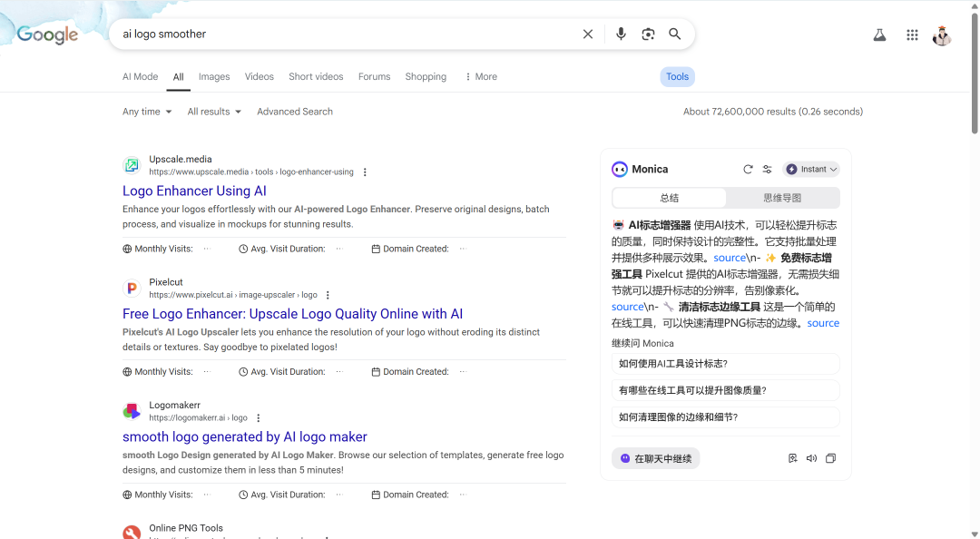Ask Monica 有哪些在线工具可以提升图像质量?
Screen dimensions: 980x539
[x=726, y=390]
